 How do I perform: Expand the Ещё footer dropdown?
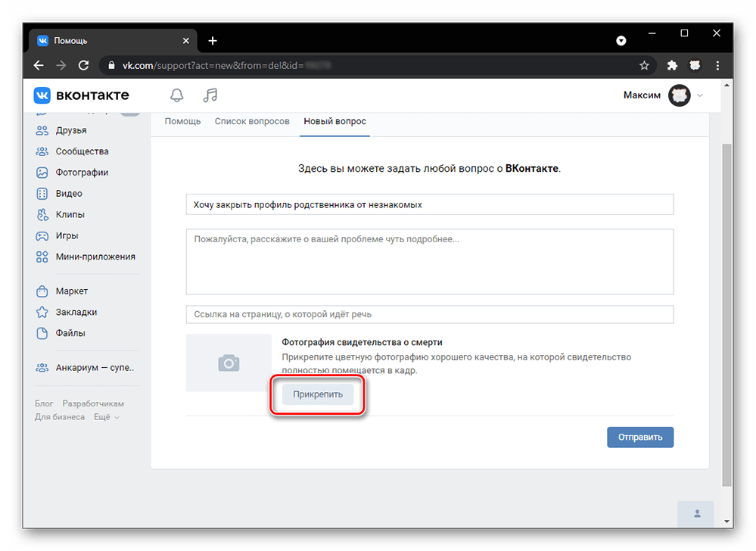click(x=106, y=417)
